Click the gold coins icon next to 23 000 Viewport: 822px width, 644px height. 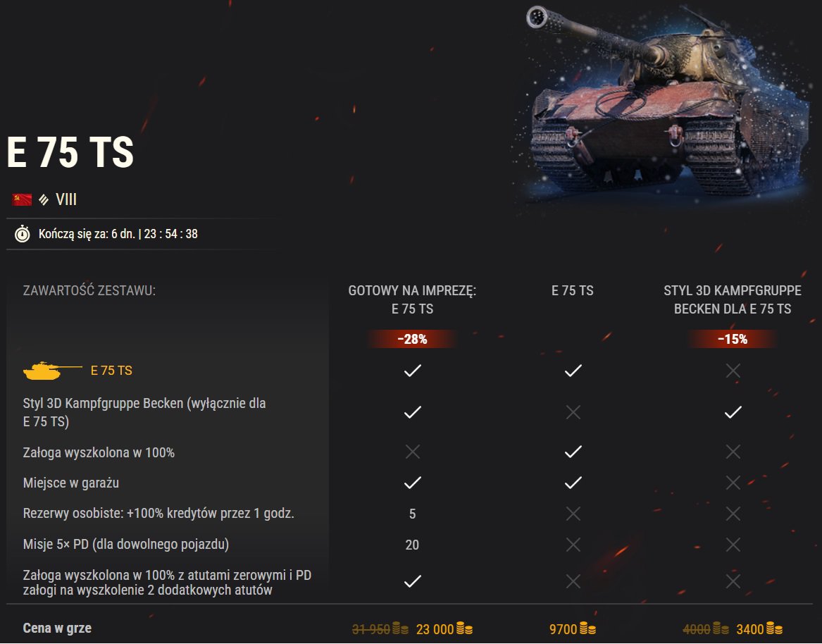pos(464,628)
